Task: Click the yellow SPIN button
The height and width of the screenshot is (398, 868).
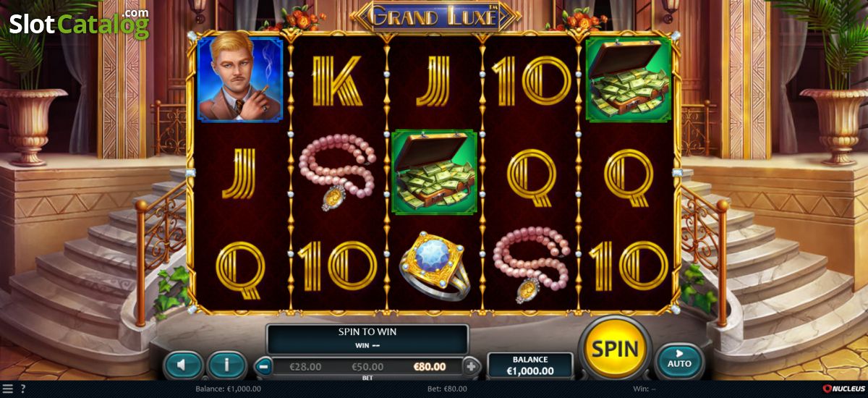Action: point(615,350)
